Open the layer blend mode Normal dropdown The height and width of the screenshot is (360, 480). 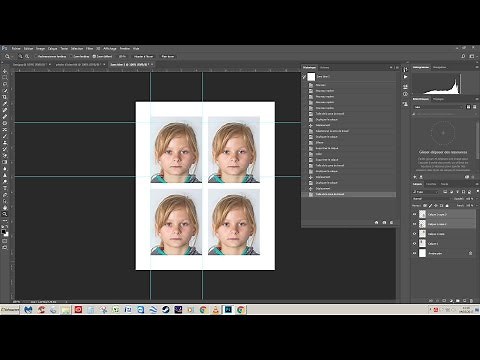tap(432, 199)
